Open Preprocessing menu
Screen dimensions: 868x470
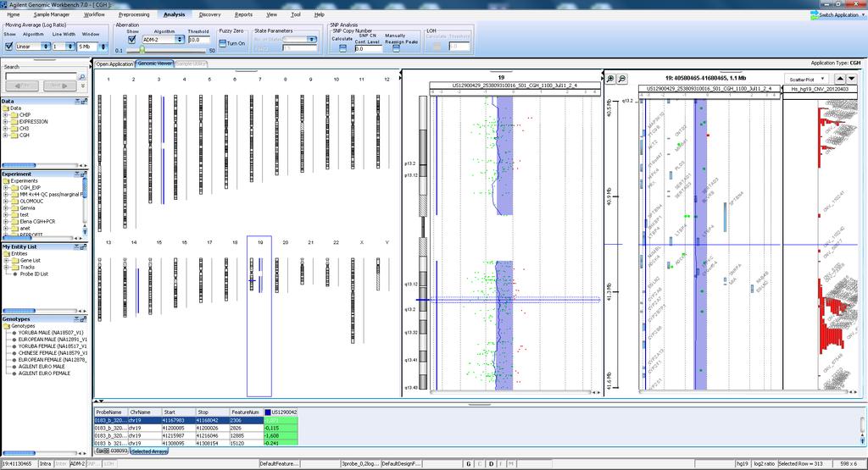134,14
